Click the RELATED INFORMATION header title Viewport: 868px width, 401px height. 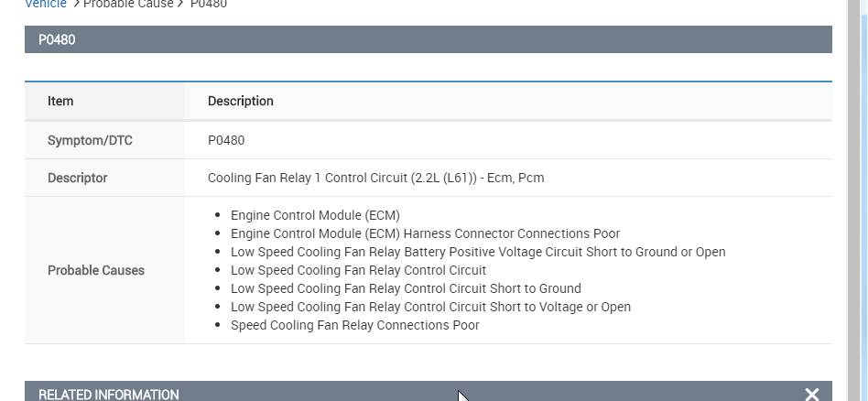pyautogui.click(x=109, y=395)
